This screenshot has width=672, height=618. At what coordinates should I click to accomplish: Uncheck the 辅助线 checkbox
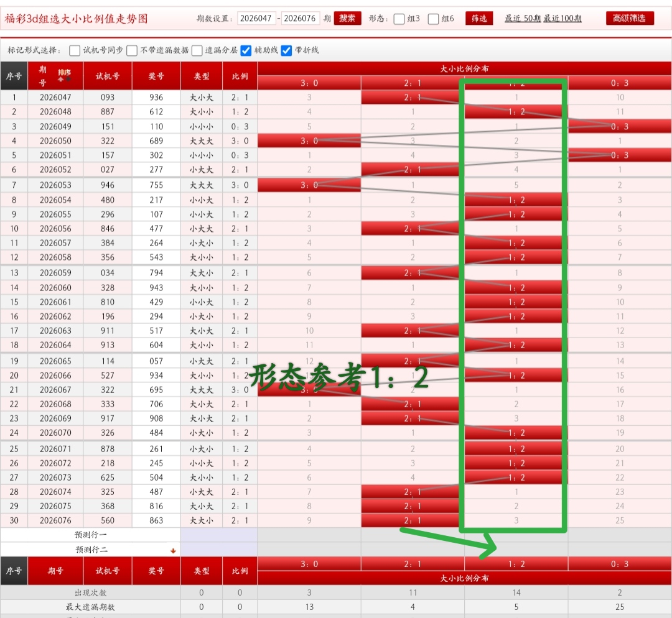246,50
